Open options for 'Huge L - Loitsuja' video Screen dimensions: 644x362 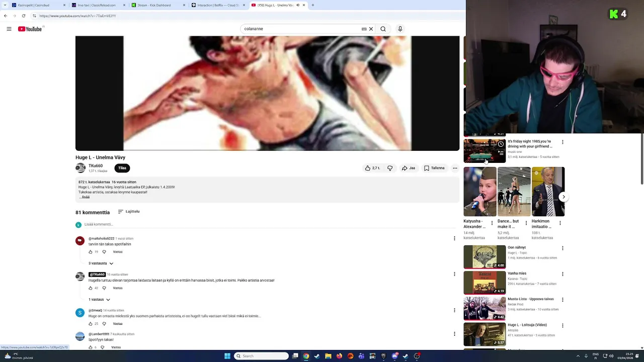point(562,325)
